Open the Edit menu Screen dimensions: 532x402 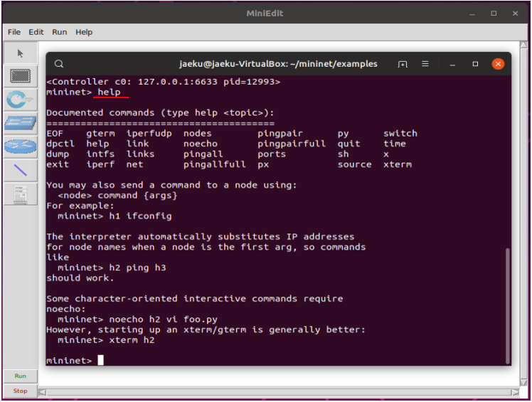click(x=36, y=32)
